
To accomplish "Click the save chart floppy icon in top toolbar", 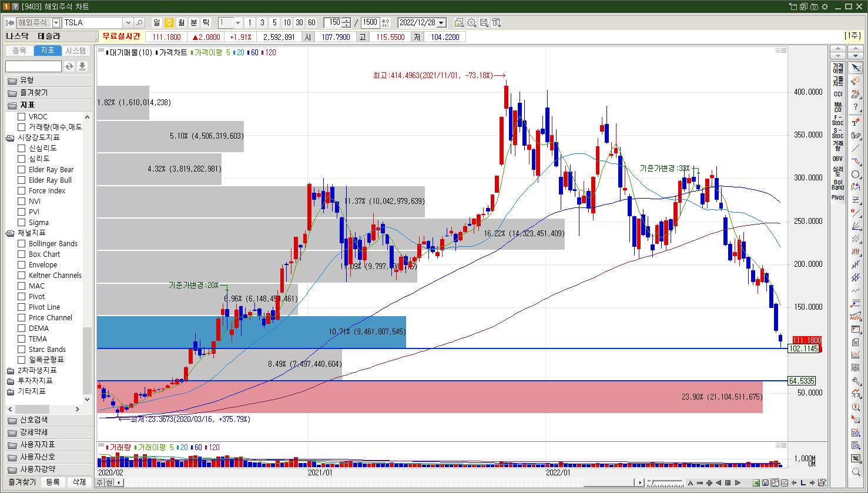I will [x=484, y=23].
